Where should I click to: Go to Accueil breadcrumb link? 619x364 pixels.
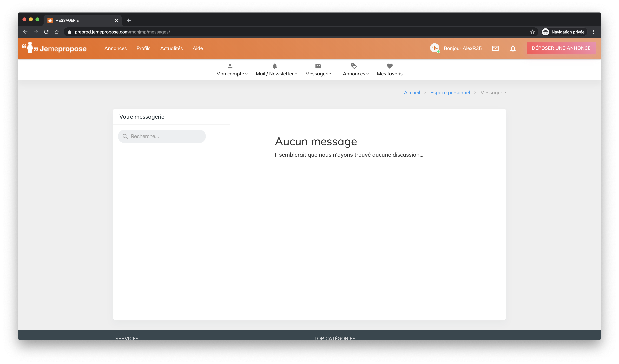click(x=412, y=93)
